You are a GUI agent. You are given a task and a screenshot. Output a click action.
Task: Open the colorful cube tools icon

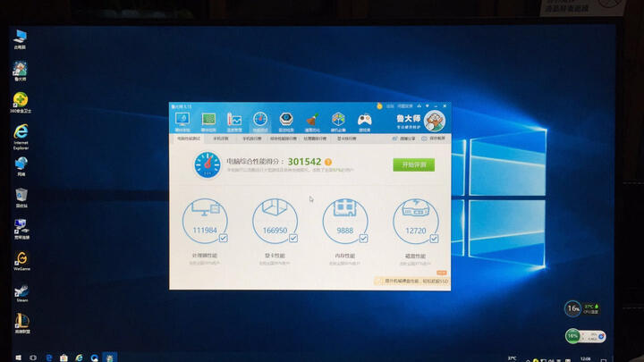tap(338, 122)
